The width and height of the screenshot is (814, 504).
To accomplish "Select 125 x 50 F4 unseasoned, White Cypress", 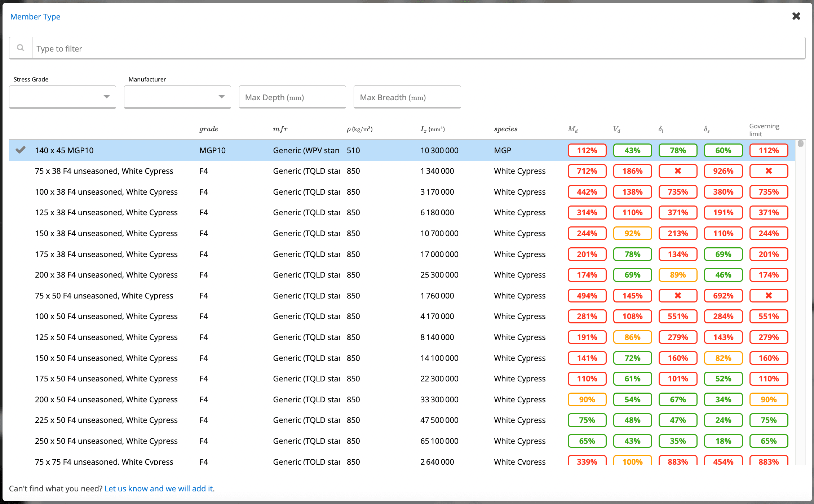I will (x=402, y=337).
